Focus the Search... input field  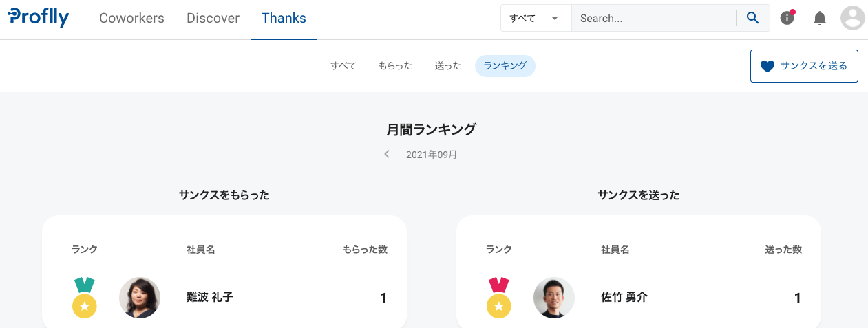[x=654, y=18]
